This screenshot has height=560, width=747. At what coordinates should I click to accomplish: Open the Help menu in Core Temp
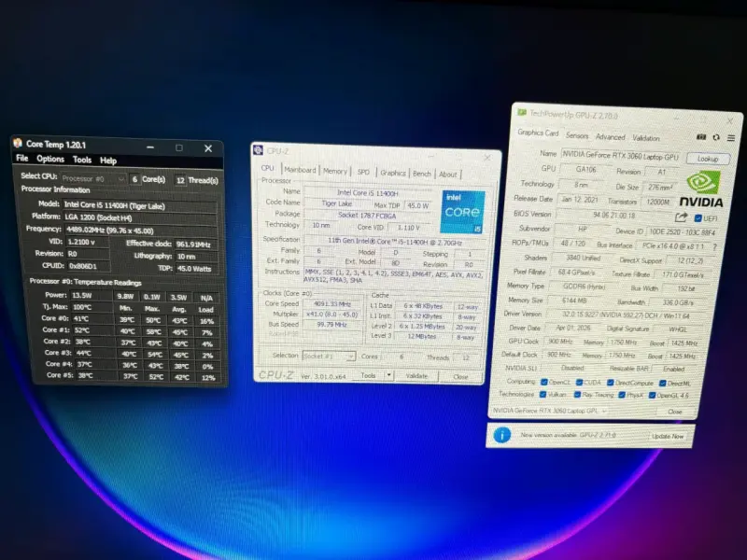tap(108, 161)
